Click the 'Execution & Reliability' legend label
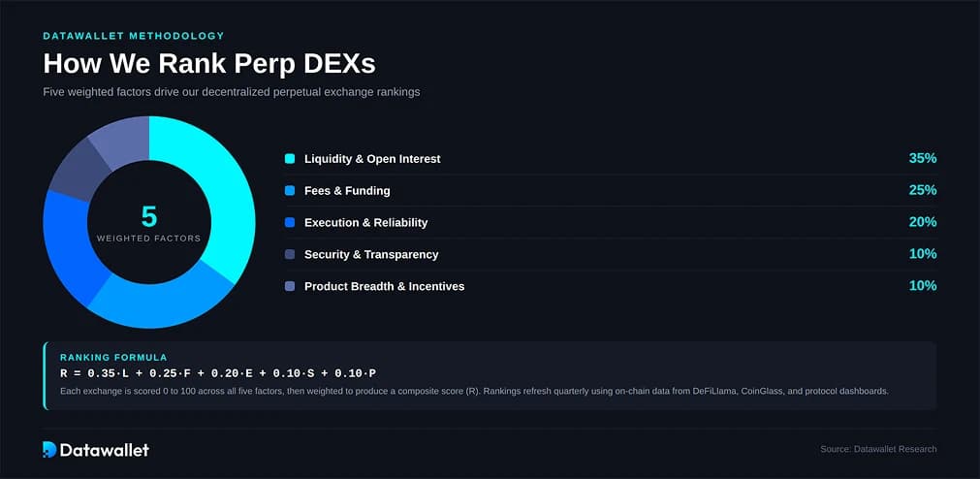The height and width of the screenshot is (479, 980). [x=365, y=222]
